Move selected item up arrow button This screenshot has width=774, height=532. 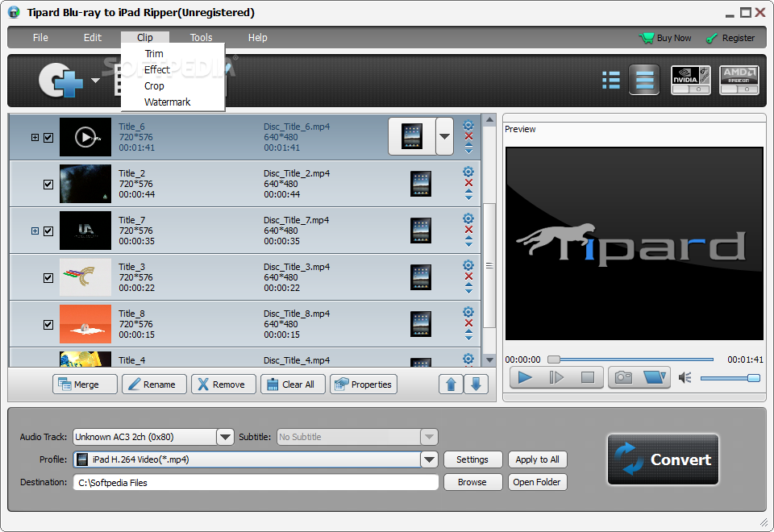pos(451,384)
